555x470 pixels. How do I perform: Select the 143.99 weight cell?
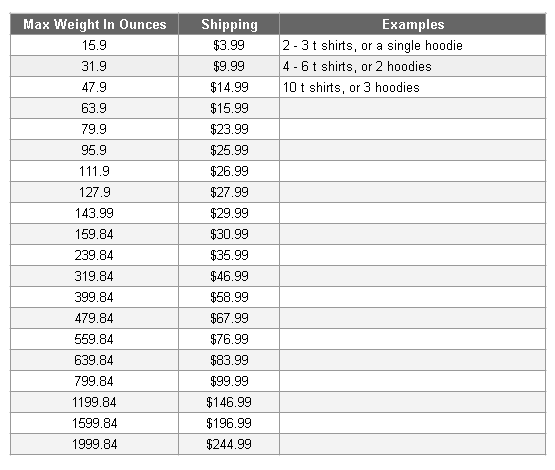point(95,213)
